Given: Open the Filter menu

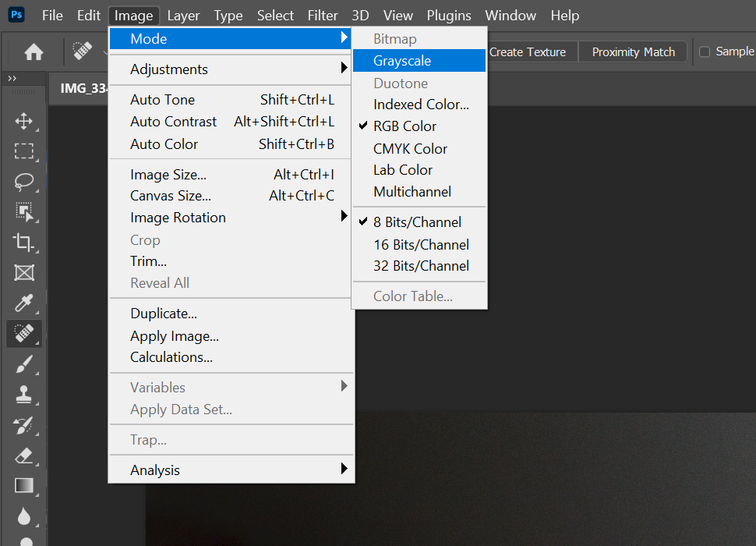Looking at the screenshot, I should tap(323, 16).
